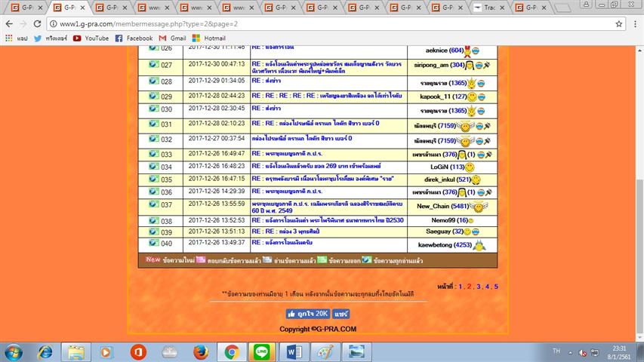The width and height of the screenshot is (644, 362).
Task: Open Firefox from the taskbar
Action: point(200,351)
